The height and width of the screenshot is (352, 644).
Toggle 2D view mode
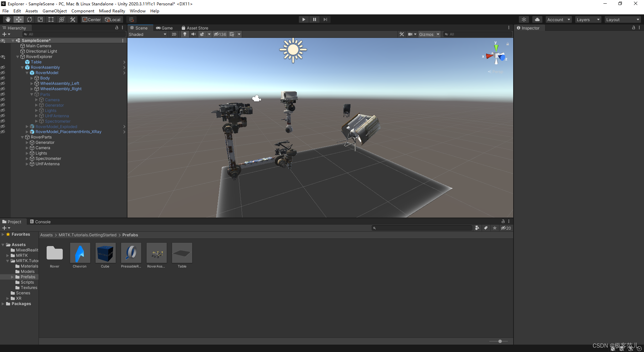(x=174, y=34)
